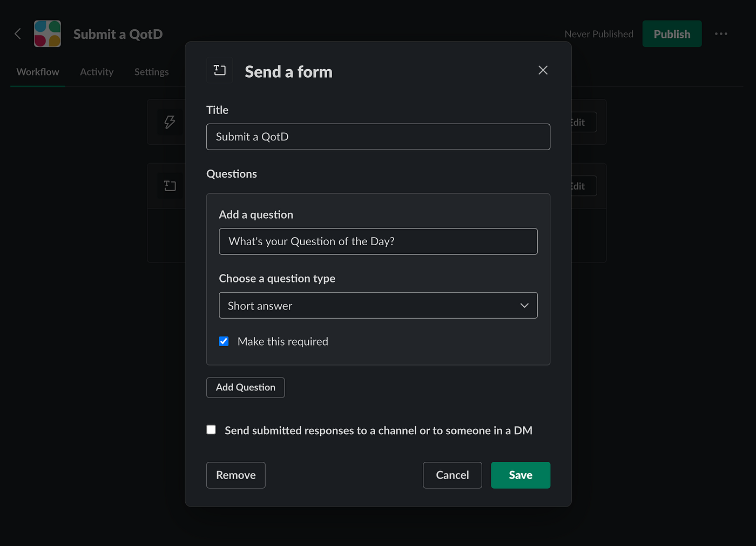This screenshot has height=546, width=756.
Task: Click the form Title input field
Action: click(378, 137)
